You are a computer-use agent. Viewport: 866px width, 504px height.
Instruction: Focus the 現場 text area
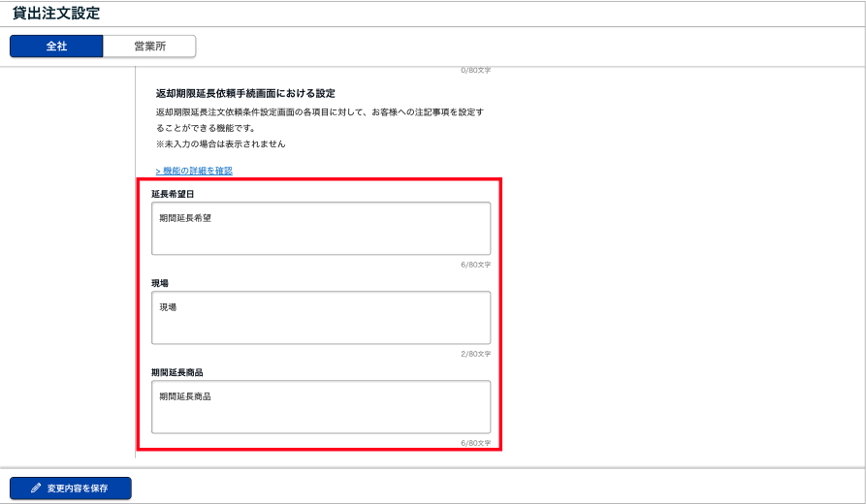point(321,318)
